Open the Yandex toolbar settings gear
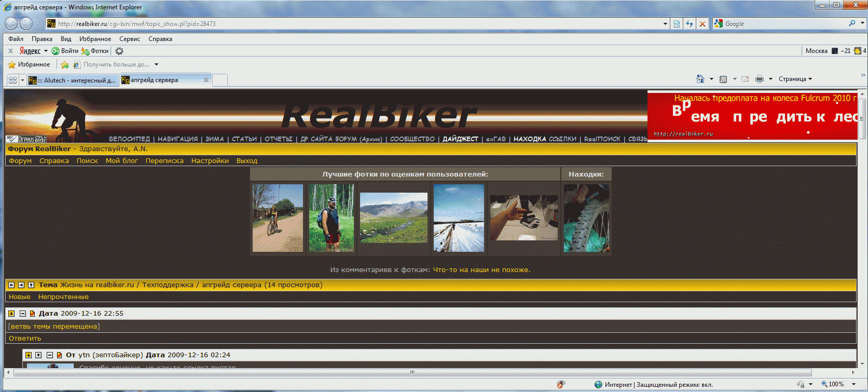Image resolution: width=868 pixels, height=392 pixels. [119, 51]
